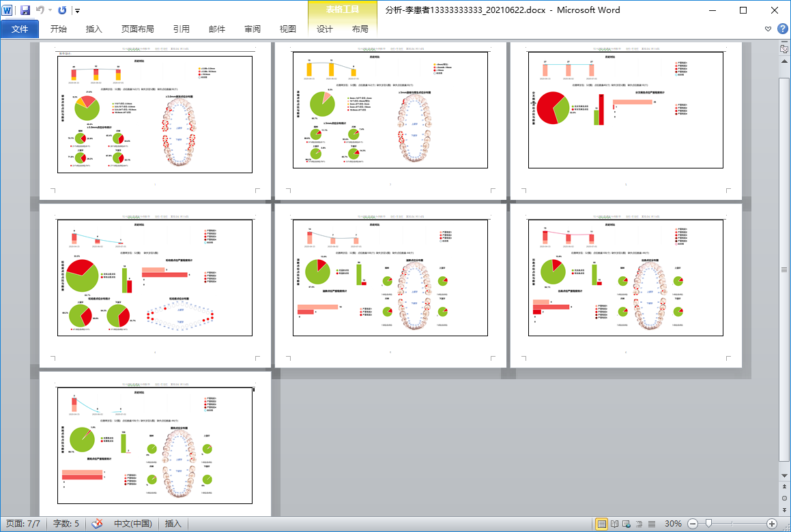Click the ruler toggle icon above scrollbar
The height and width of the screenshot is (532, 791).
coord(784,48)
